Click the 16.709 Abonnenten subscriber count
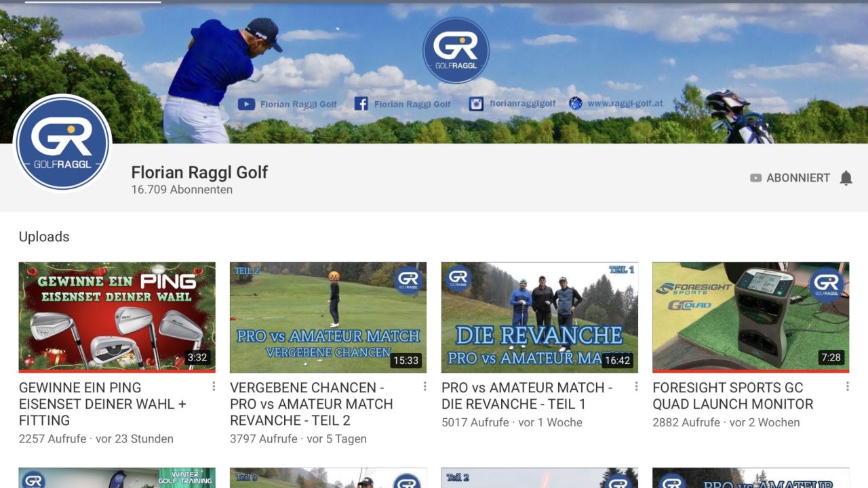 [x=182, y=190]
